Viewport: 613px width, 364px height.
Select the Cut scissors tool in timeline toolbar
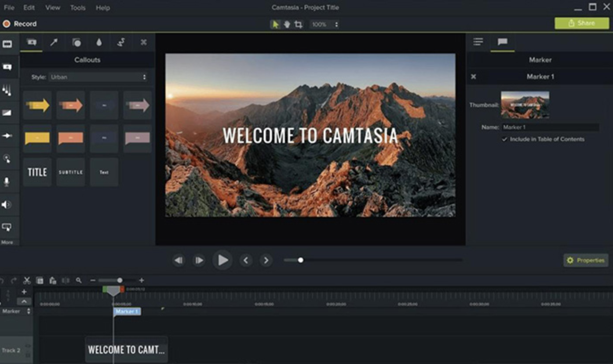[27, 280]
